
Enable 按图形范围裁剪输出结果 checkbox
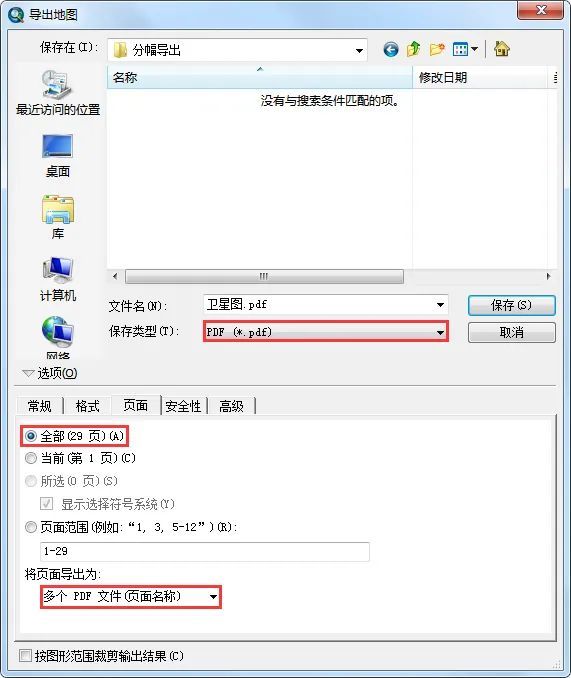(x=26, y=656)
